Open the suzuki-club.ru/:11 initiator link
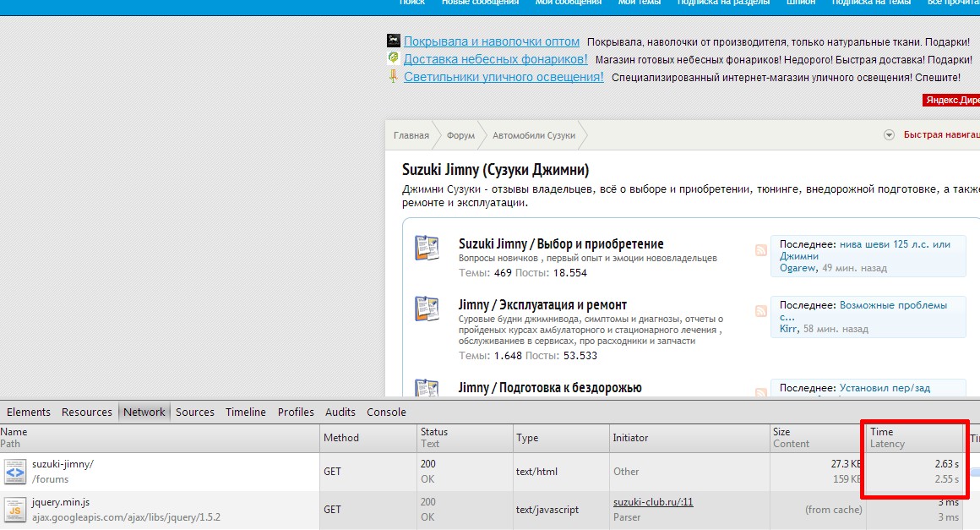This screenshot has height=530, width=980. point(653,502)
